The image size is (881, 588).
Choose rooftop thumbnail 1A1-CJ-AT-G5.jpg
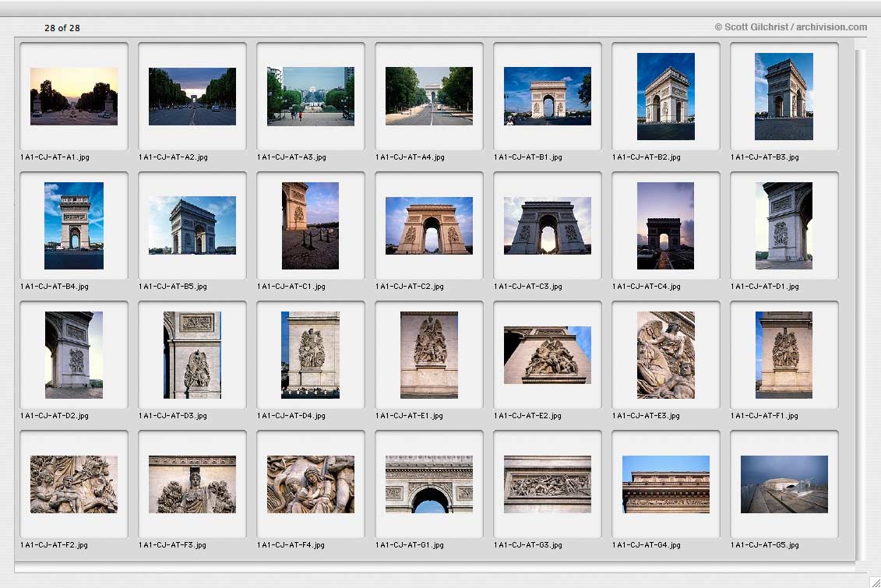coord(784,484)
